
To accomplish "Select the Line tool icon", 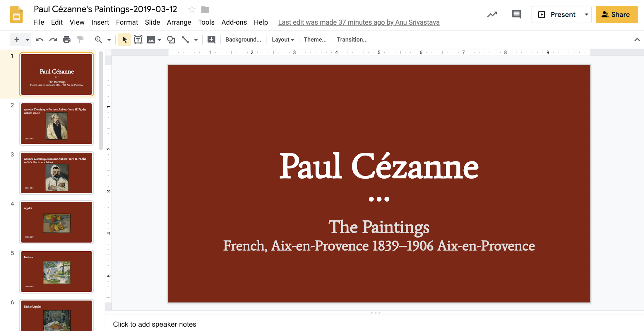I will (184, 39).
